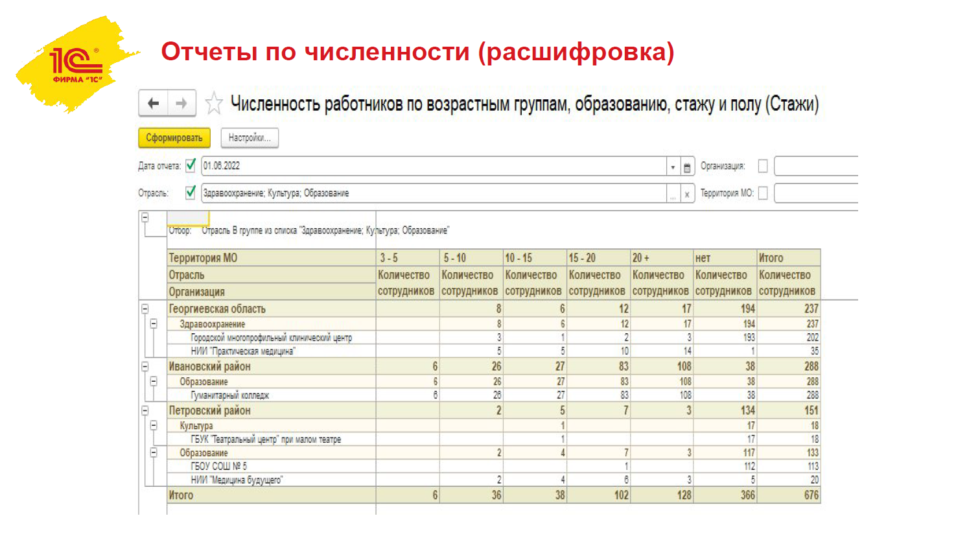Click Ивановский район total cell 288
This screenshot has width=980, height=551.
pyautogui.click(x=788, y=367)
